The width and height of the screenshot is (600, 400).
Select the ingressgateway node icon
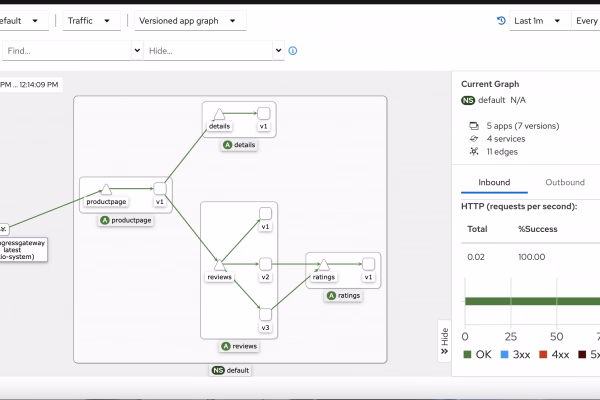3,229
